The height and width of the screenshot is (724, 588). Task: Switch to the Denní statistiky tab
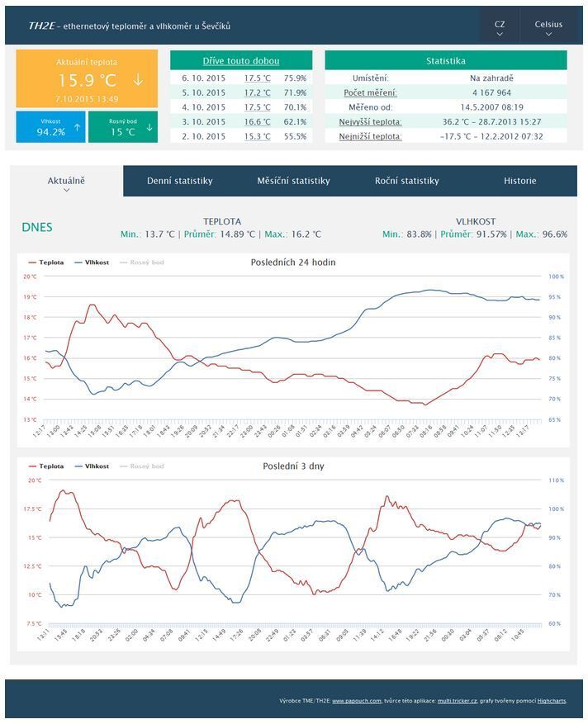coord(179,181)
